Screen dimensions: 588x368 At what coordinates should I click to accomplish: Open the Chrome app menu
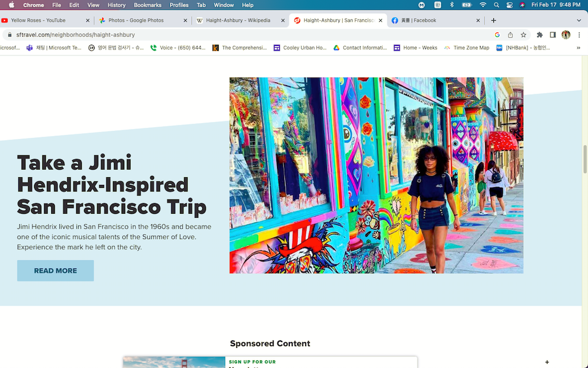pyautogui.click(x=34, y=5)
